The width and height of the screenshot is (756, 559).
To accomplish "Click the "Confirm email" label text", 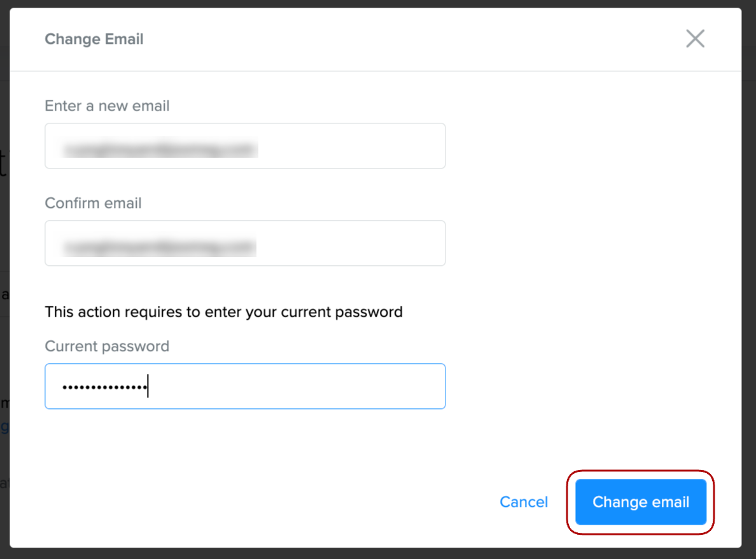I will [93, 203].
